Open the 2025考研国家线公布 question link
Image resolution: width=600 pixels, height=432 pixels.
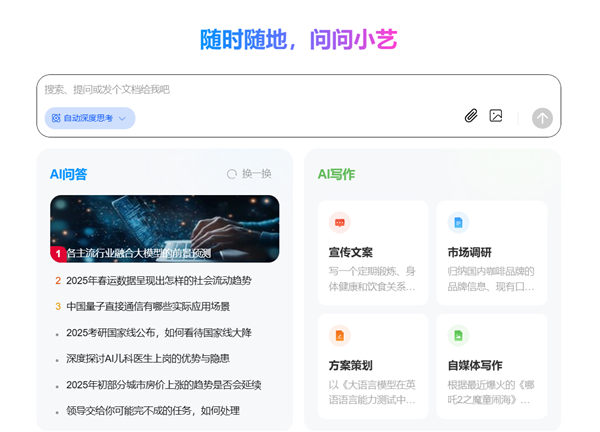159,332
